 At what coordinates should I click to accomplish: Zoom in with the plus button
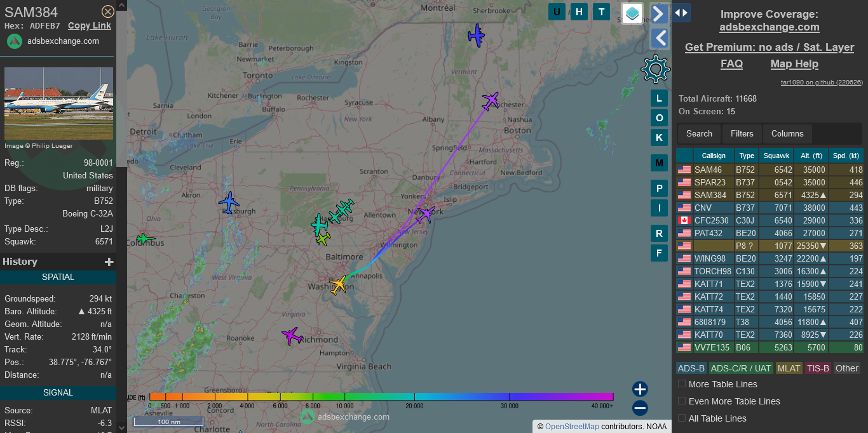click(x=640, y=389)
